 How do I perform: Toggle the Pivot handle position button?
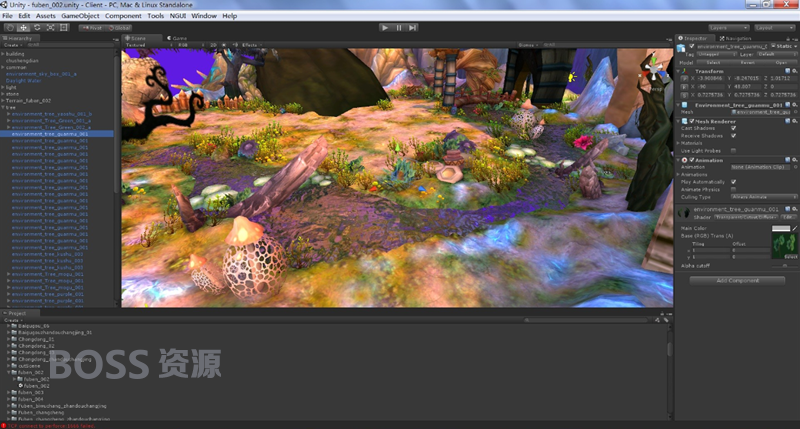[x=92, y=28]
